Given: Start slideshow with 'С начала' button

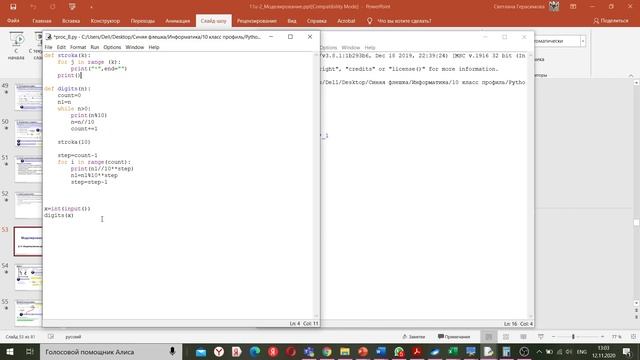Looking at the screenshot, I should click(x=16, y=46).
